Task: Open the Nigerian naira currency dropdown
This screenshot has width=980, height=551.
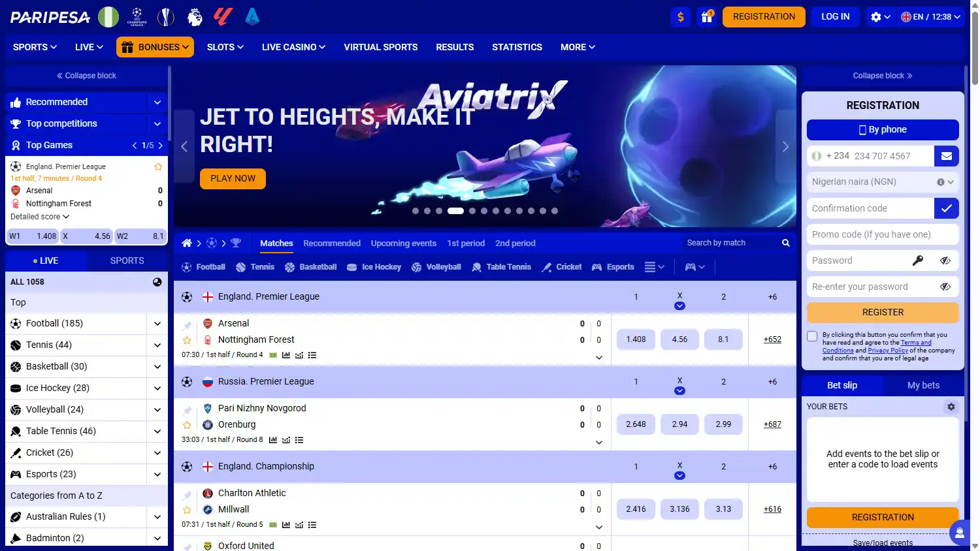Action: pos(883,182)
